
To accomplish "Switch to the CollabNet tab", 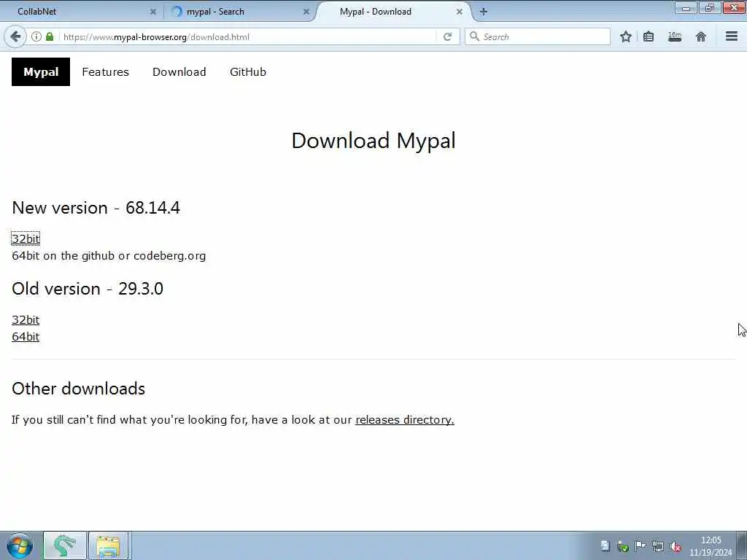I will click(81, 12).
